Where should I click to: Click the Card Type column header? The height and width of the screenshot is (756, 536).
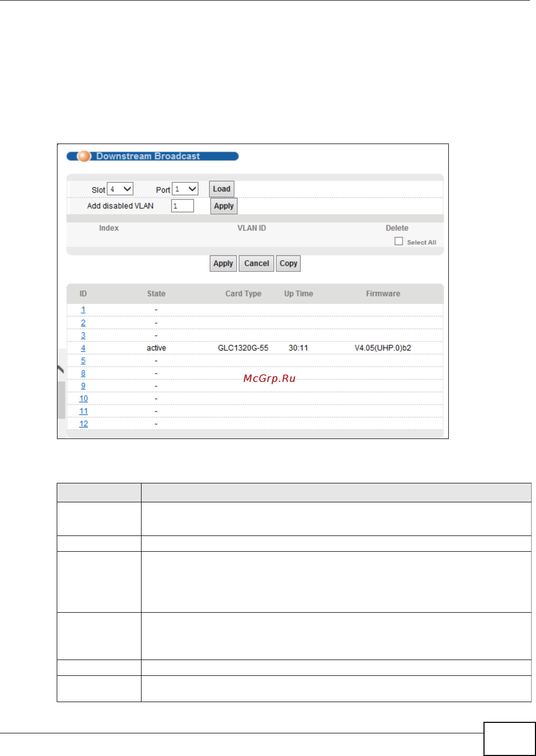(x=243, y=294)
